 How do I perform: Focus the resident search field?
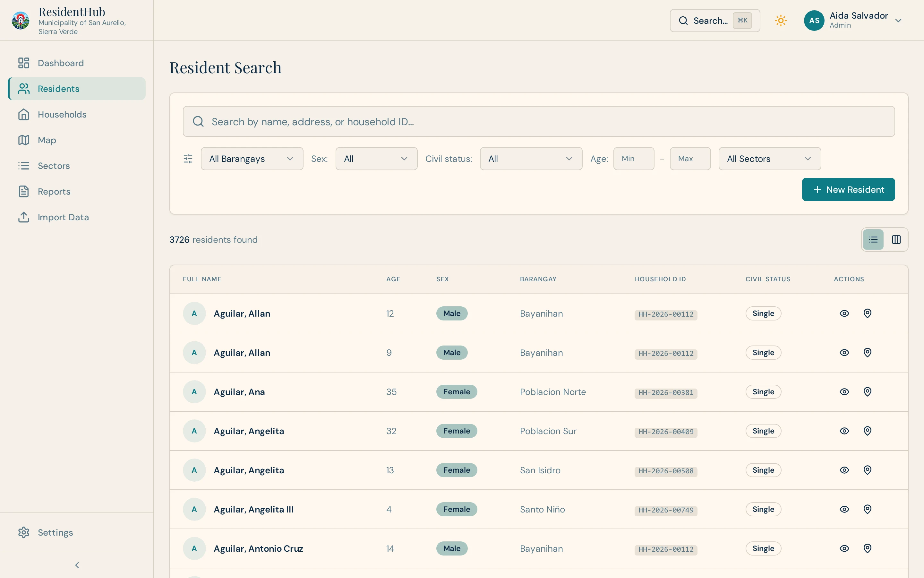539,122
